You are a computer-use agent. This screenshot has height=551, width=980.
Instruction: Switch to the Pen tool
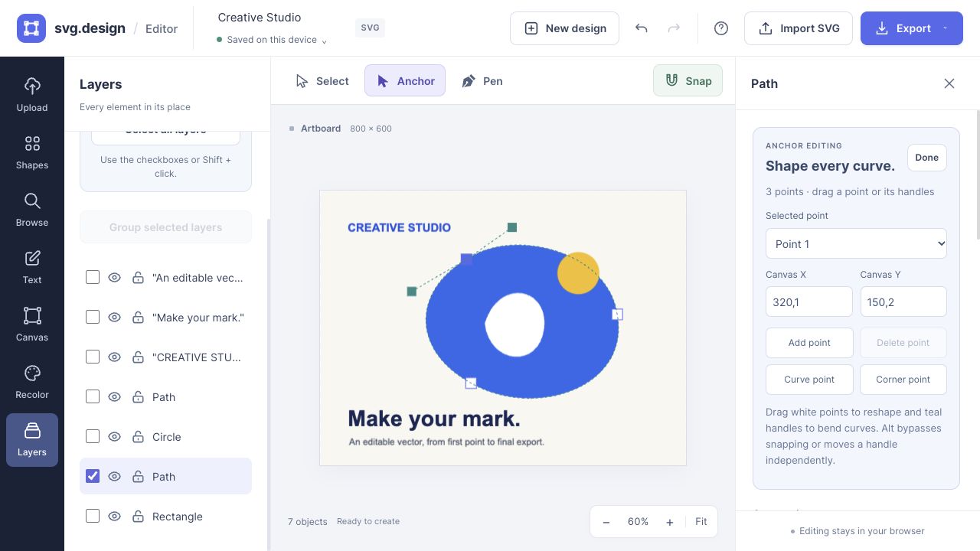pyautogui.click(x=482, y=81)
